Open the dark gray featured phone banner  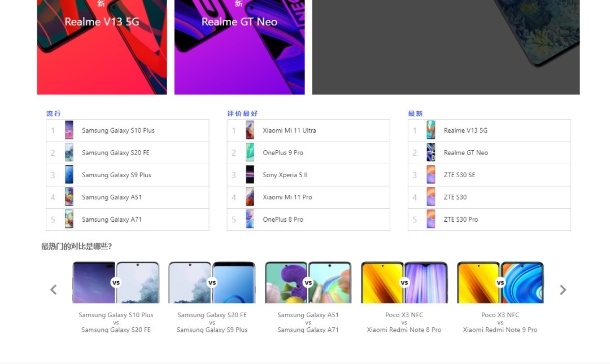(x=446, y=47)
